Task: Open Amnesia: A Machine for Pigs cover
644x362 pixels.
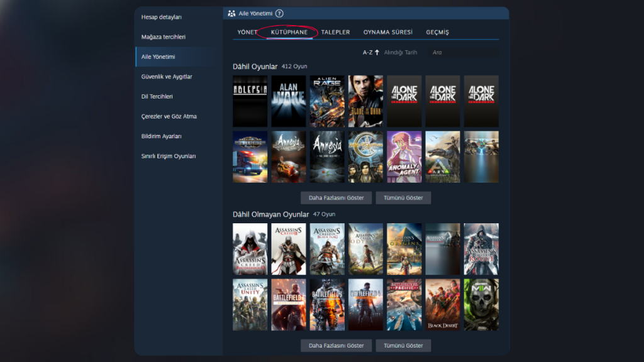Action: point(289,156)
